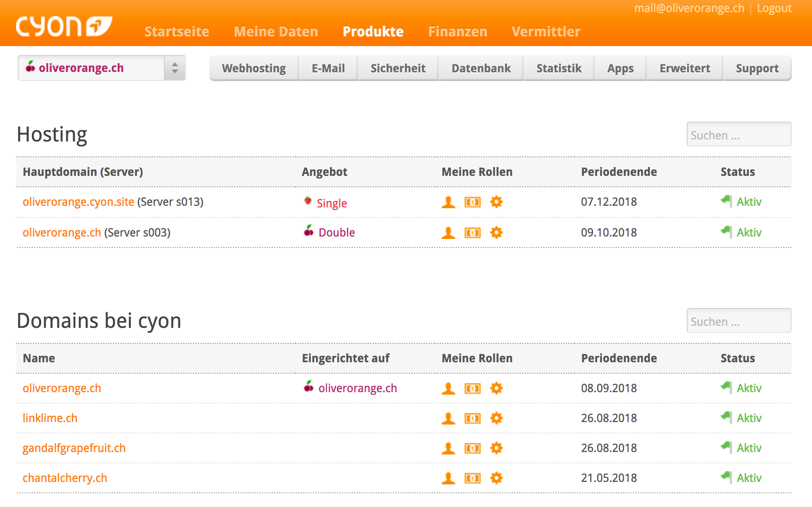Expand the Sicherheit menu
Image resolution: width=812 pixels, height=507 pixels.
(x=398, y=68)
